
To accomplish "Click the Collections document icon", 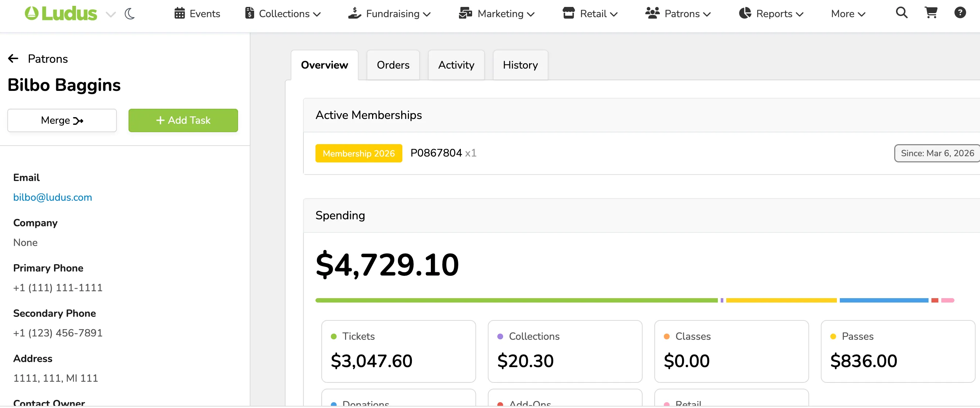I will point(250,13).
